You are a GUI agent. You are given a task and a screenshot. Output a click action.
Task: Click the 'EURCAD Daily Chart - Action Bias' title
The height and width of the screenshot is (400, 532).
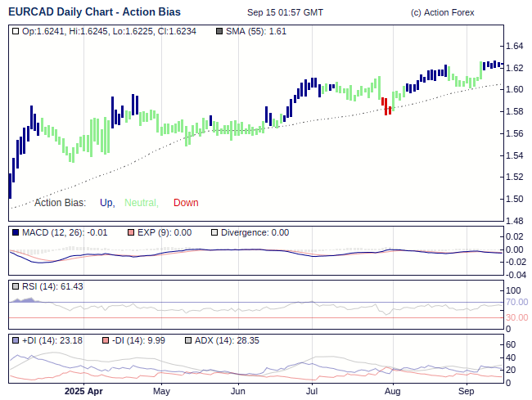click(x=95, y=12)
